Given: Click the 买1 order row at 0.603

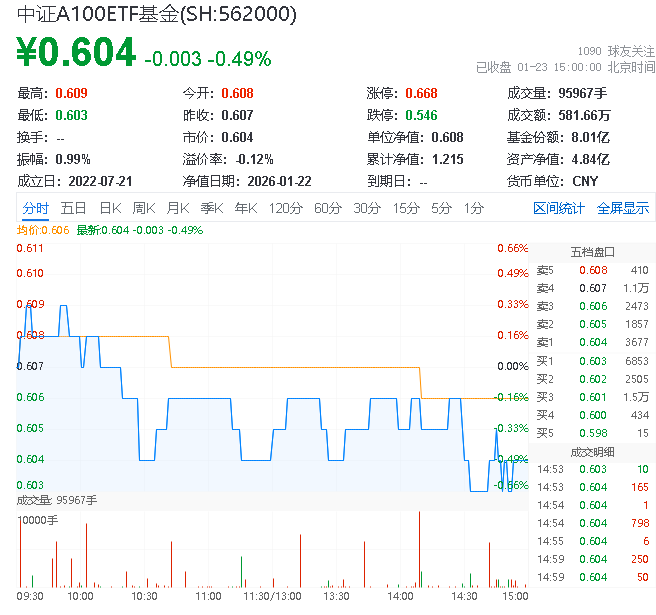Looking at the screenshot, I should point(592,360).
